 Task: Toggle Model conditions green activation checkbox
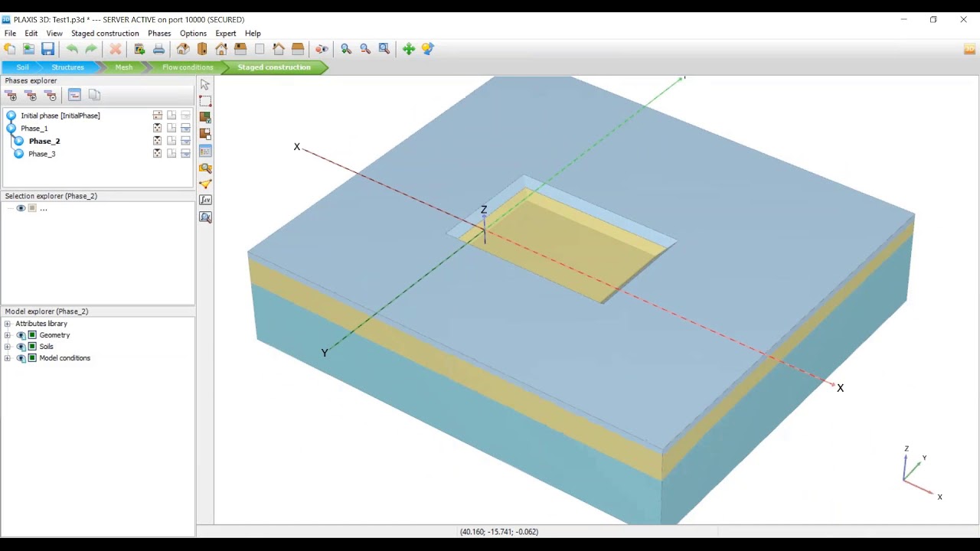pos(32,358)
